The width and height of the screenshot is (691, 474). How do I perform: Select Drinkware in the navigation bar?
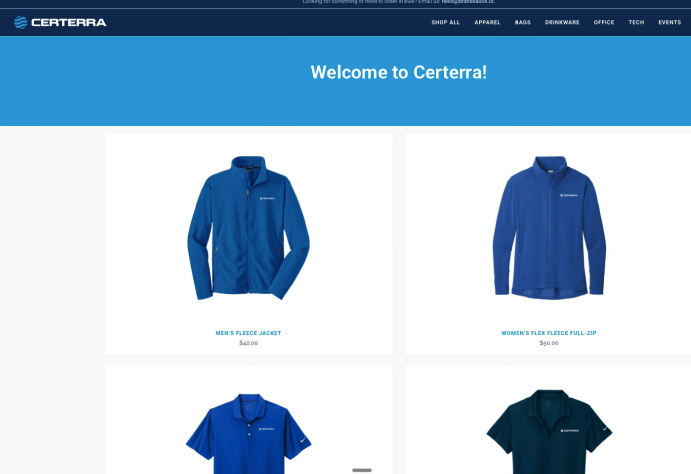pyautogui.click(x=562, y=22)
